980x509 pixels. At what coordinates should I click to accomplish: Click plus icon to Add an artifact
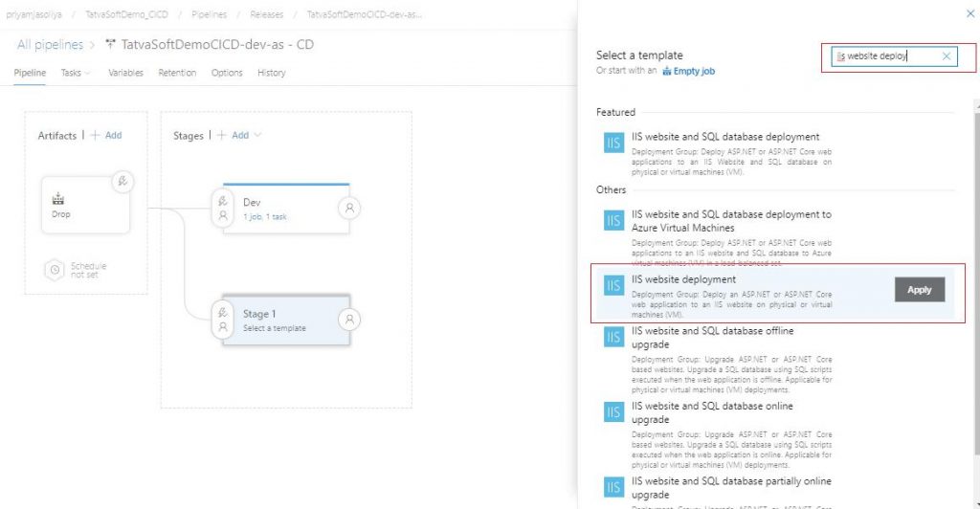coord(95,135)
